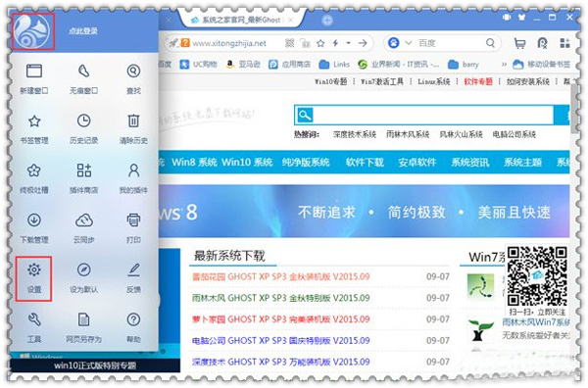
Task: Set as default browser (设为默认)
Action: click(x=83, y=278)
